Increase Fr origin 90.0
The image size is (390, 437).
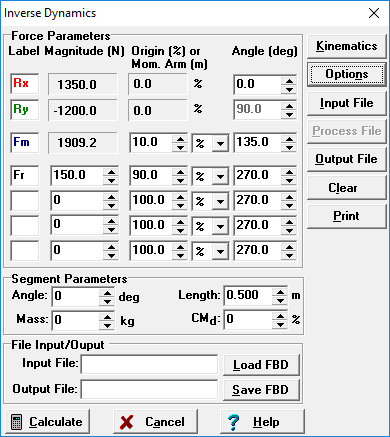(180, 172)
